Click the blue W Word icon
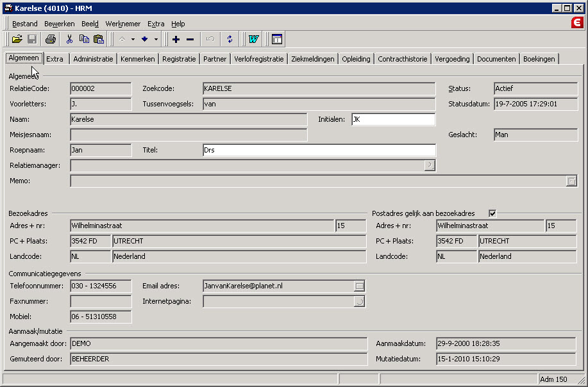Screen dimensions: 588x387 253,39
